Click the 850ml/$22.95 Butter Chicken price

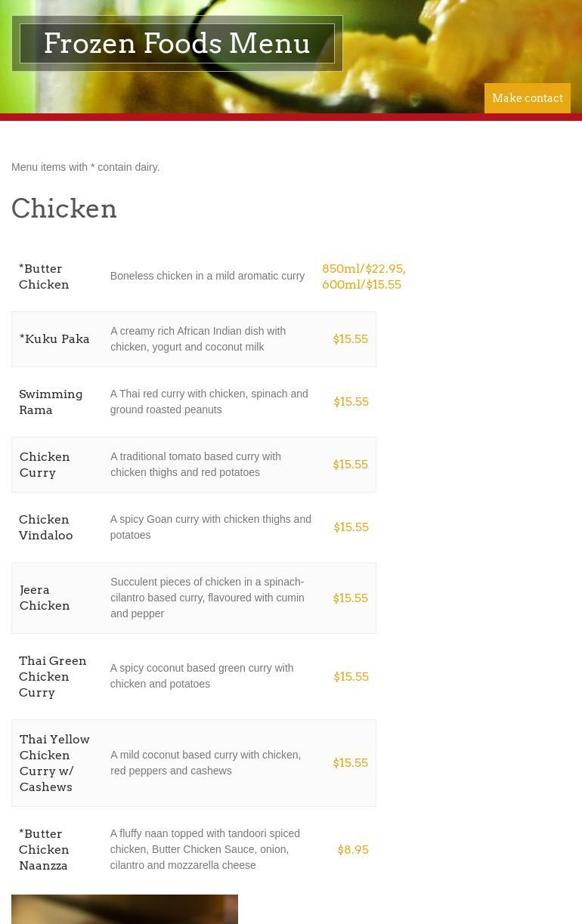point(364,269)
